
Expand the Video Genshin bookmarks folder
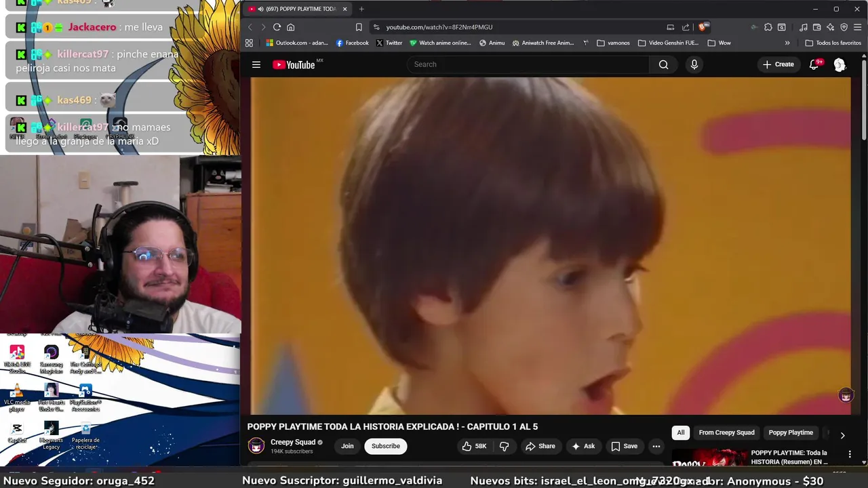point(668,43)
